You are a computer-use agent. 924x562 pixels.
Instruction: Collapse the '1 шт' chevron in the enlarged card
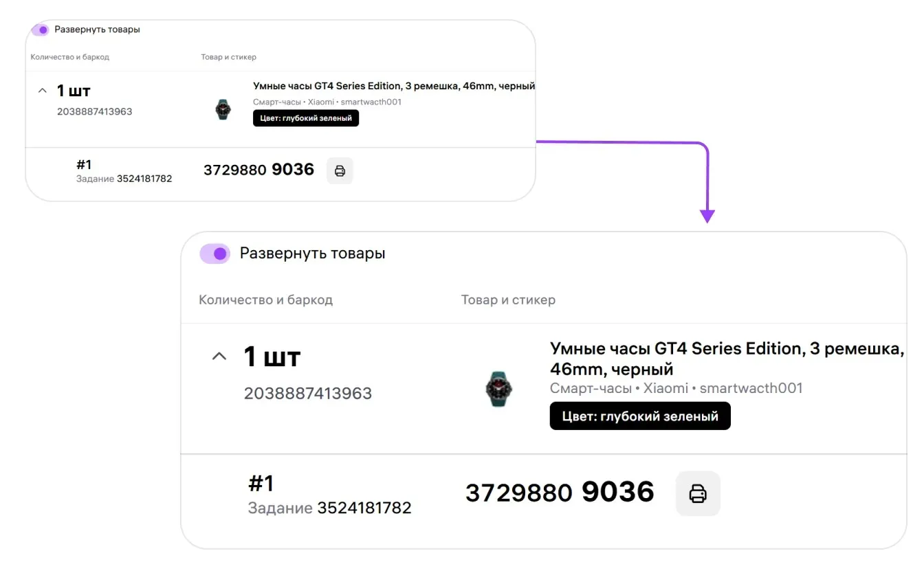pyautogui.click(x=219, y=357)
